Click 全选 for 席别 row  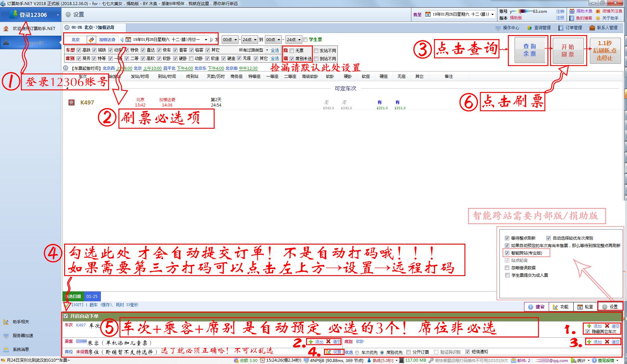click(x=275, y=58)
